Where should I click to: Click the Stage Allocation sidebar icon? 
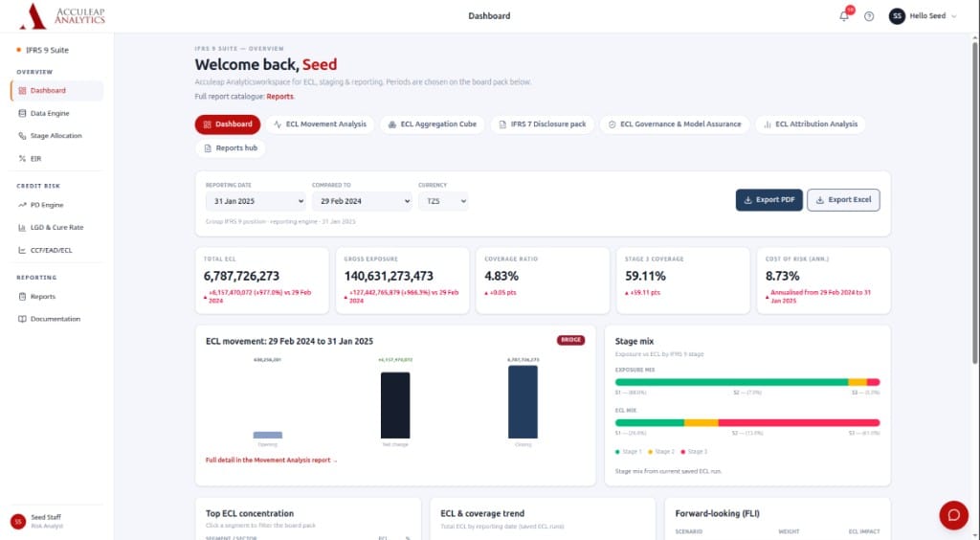[22, 136]
